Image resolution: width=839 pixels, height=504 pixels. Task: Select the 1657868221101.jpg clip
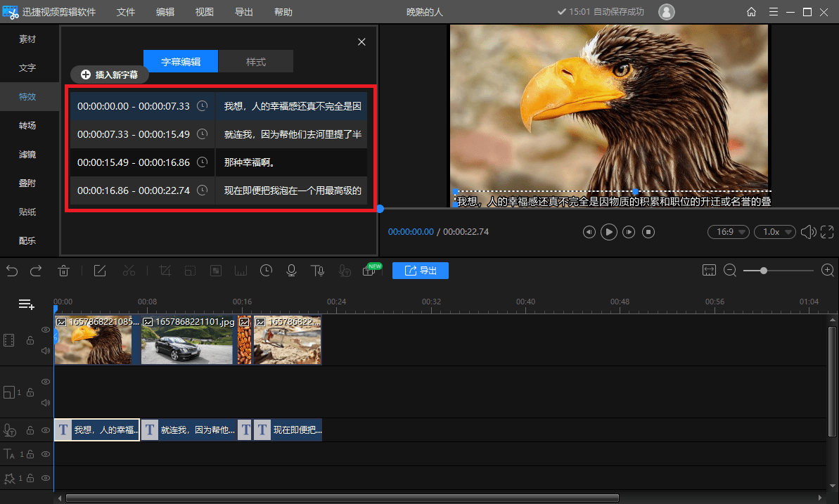pos(188,340)
